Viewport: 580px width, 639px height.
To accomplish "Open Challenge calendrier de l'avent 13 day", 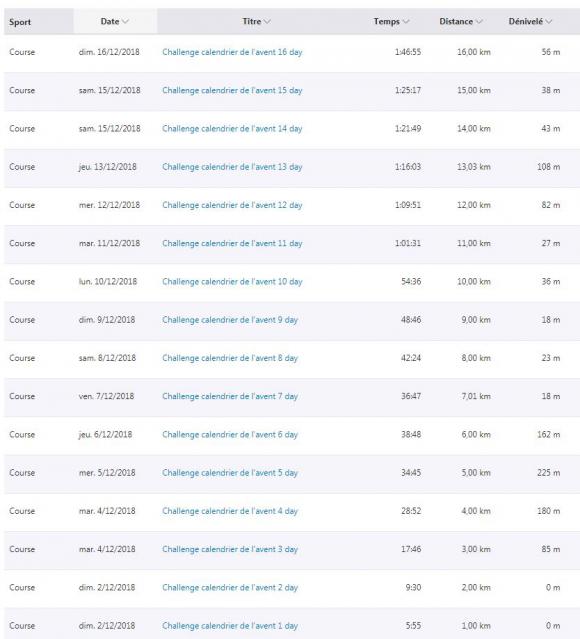I will click(x=232, y=167).
